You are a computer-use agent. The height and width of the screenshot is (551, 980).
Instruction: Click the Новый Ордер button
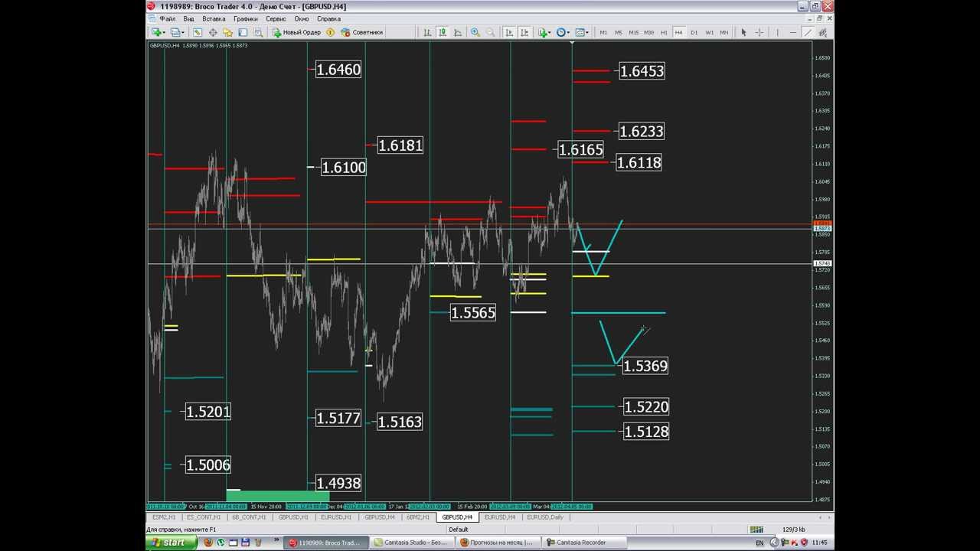click(x=296, y=32)
